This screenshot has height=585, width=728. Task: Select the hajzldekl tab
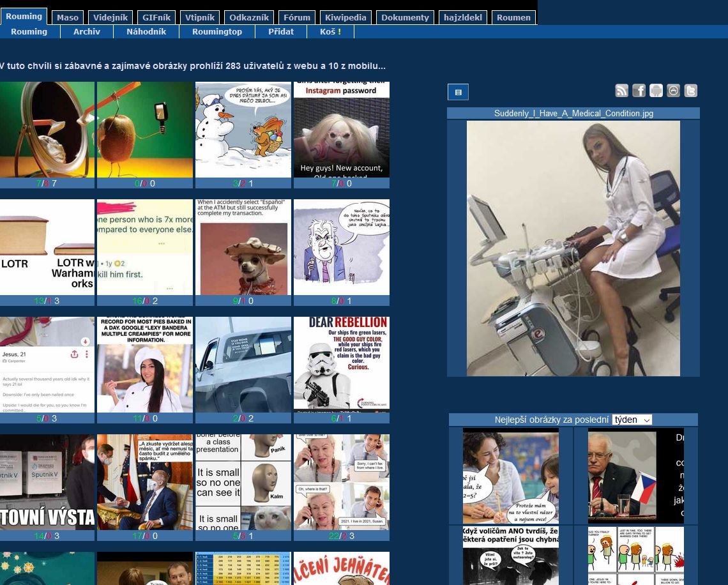463,18
